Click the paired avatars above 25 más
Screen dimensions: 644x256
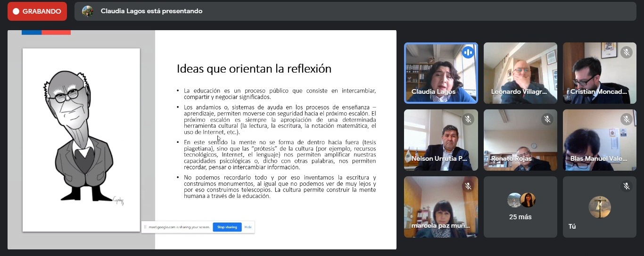click(x=520, y=200)
